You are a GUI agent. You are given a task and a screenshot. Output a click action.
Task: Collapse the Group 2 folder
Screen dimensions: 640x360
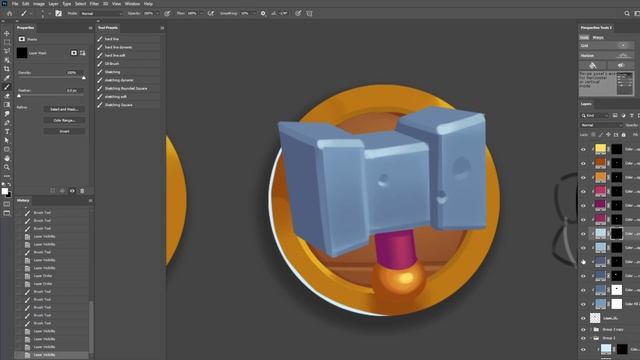coord(591,338)
